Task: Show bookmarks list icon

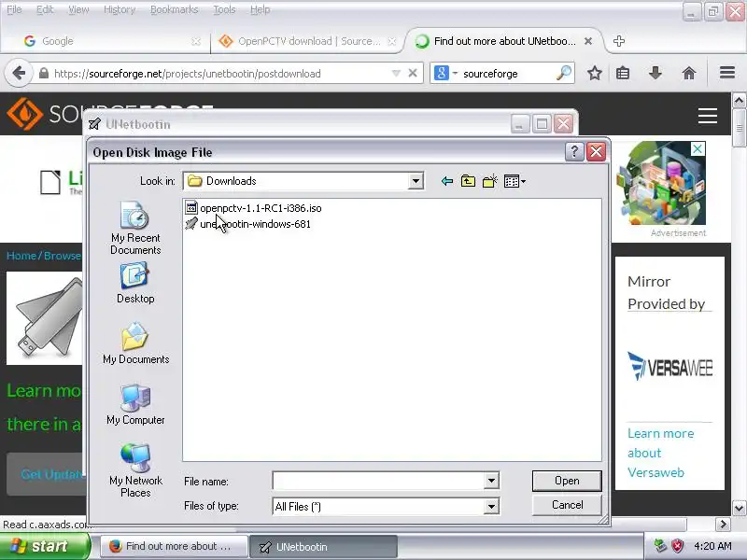Action: 623,74
